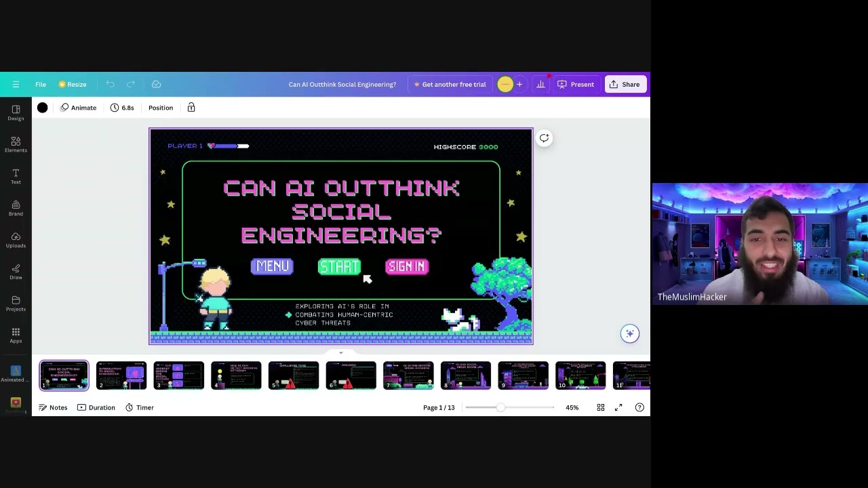The width and height of the screenshot is (868, 488).
Task: Select the Draw tool
Action: pyautogui.click(x=16, y=272)
